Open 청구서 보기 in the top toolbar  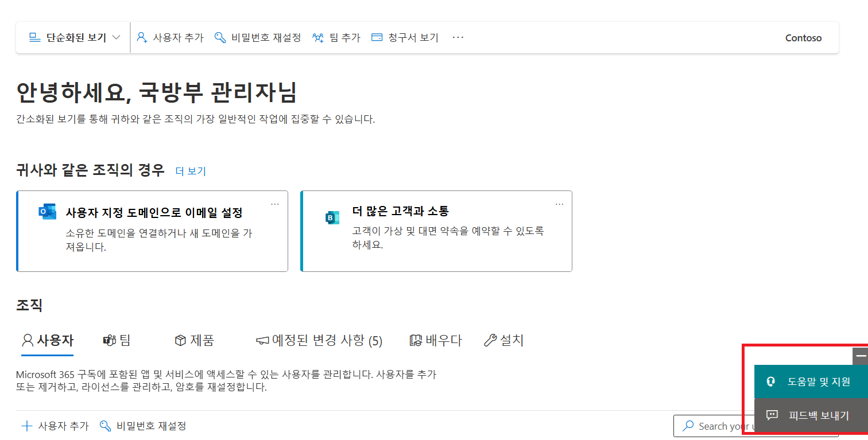point(405,38)
